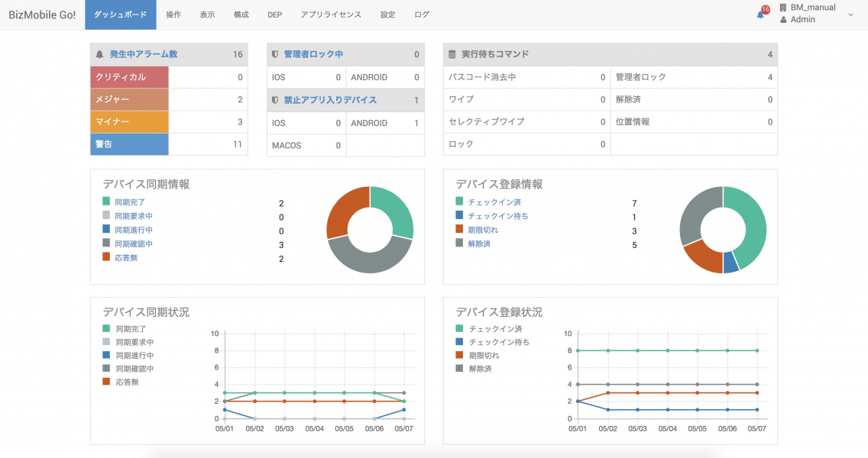Open the 禁止アプリ入りデバイス link
Image resolution: width=868 pixels, height=458 pixels.
tap(330, 100)
